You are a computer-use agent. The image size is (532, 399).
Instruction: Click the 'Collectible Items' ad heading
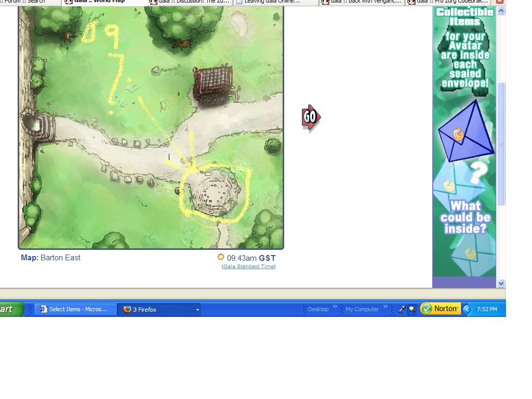[x=464, y=16]
